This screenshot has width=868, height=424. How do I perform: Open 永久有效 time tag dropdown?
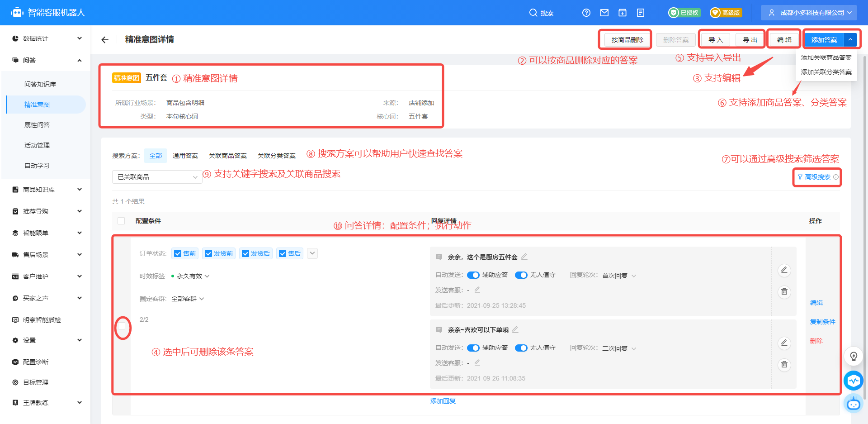pos(193,276)
